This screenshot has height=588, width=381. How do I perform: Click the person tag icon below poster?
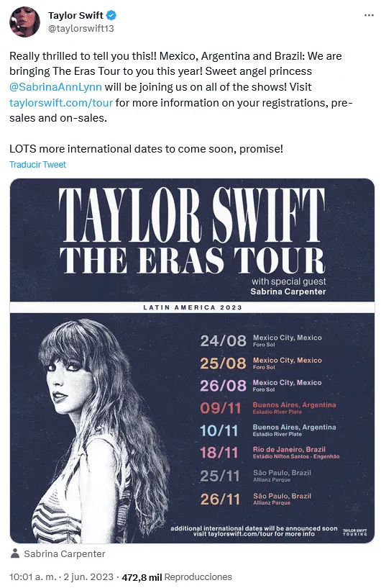15,553
